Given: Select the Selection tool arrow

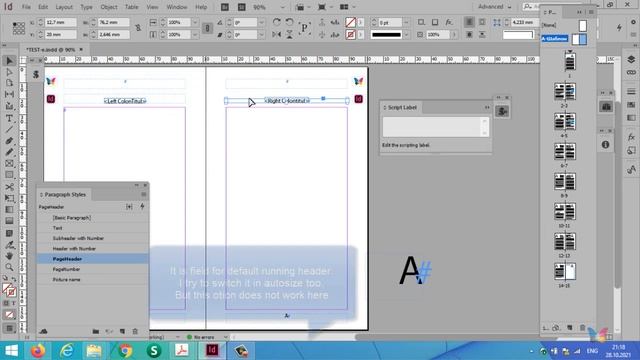Looking at the screenshot, I should pos(9,61).
